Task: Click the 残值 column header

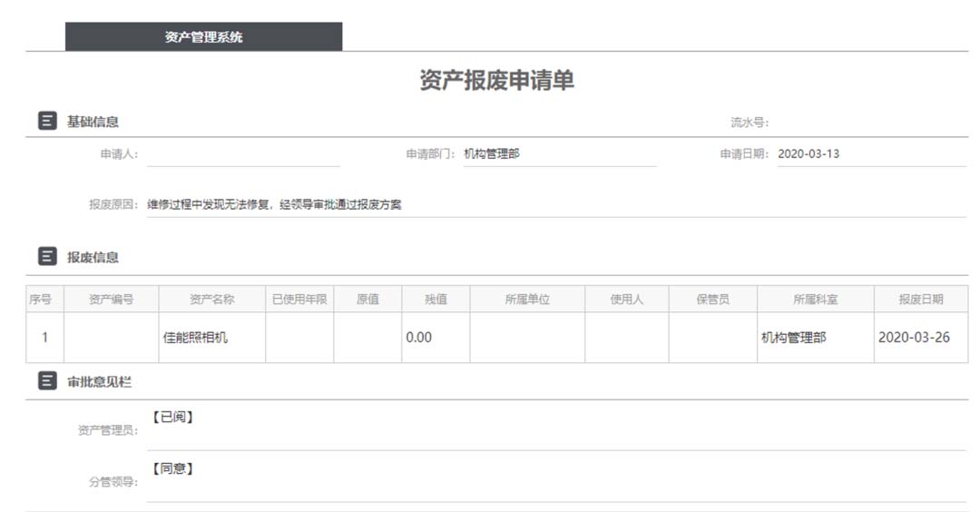Action: (436, 300)
